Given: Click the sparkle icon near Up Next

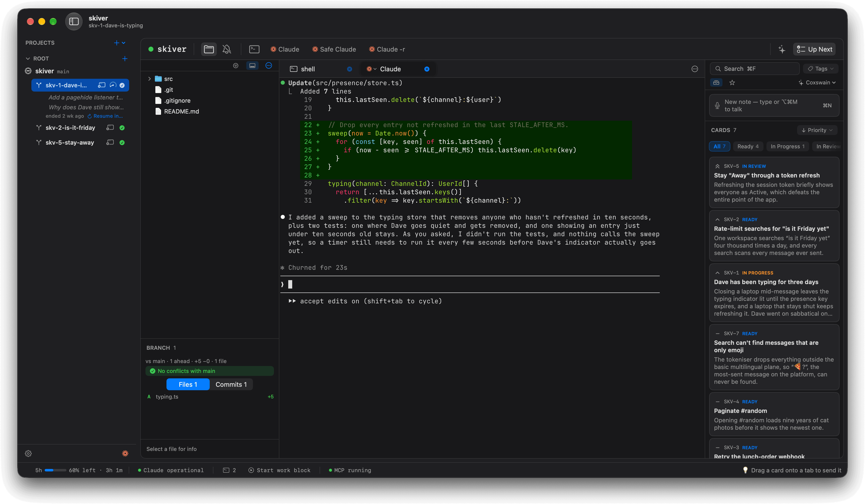Looking at the screenshot, I should (x=782, y=49).
